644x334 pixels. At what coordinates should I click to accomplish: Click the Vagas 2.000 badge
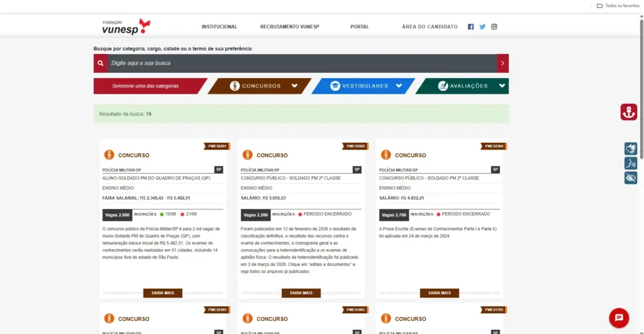(x=117, y=215)
